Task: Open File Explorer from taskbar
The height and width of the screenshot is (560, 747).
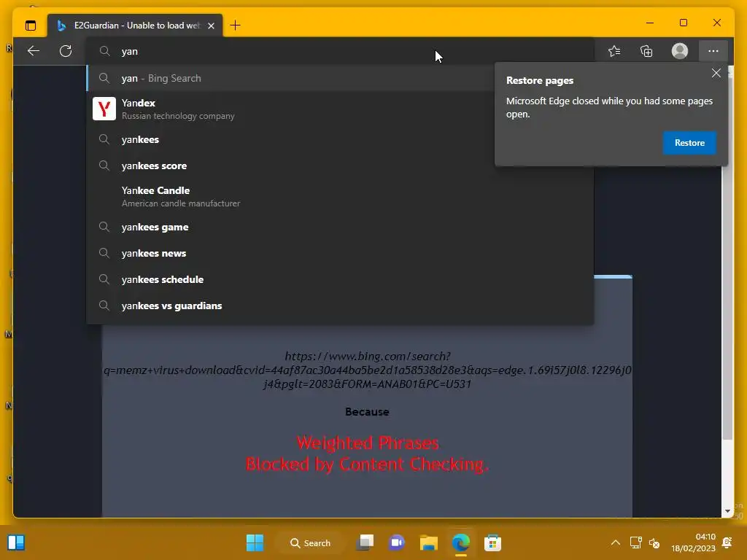Action: 429,542
